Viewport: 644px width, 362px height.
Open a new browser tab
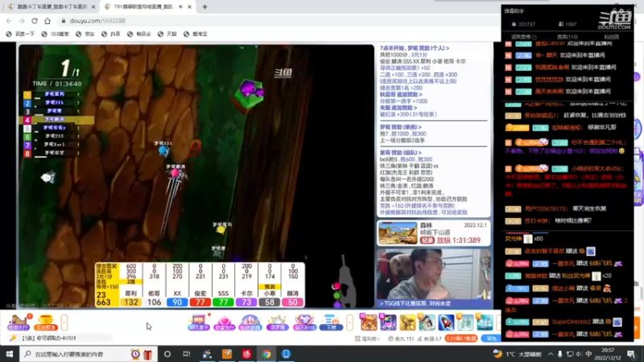(204, 6)
